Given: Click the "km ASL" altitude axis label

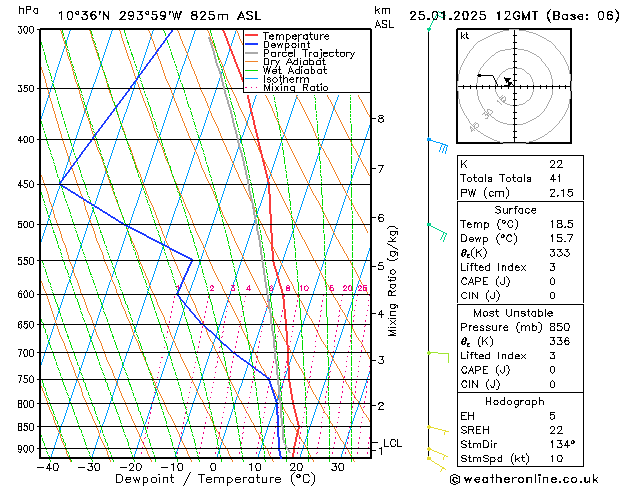Looking at the screenshot, I should 384,17.
